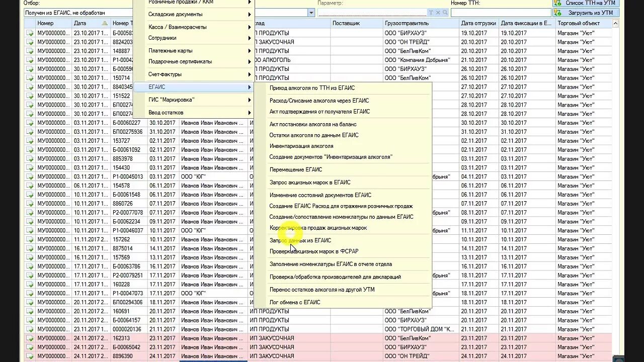Sort by Поставщик column header

[x=357, y=24]
